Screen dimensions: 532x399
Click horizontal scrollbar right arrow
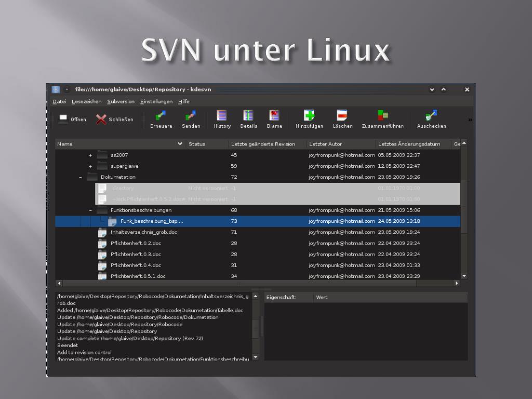coord(456,283)
